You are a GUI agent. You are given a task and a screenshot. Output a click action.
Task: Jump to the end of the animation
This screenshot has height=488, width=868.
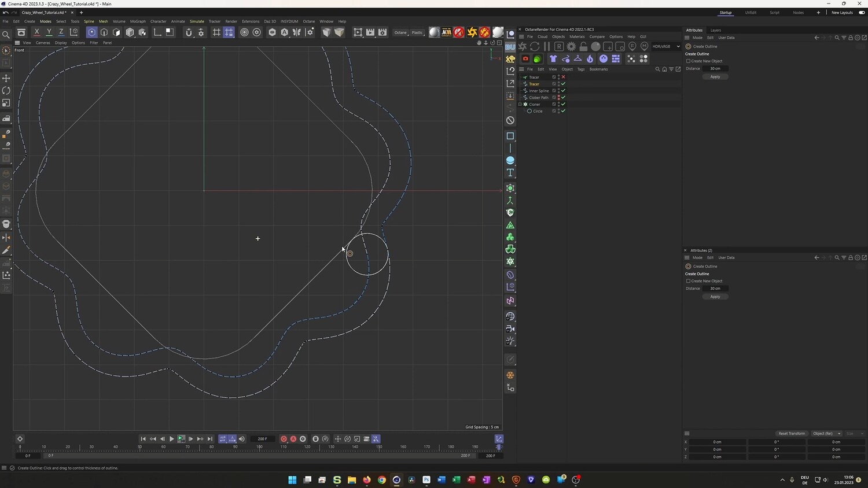tap(210, 439)
